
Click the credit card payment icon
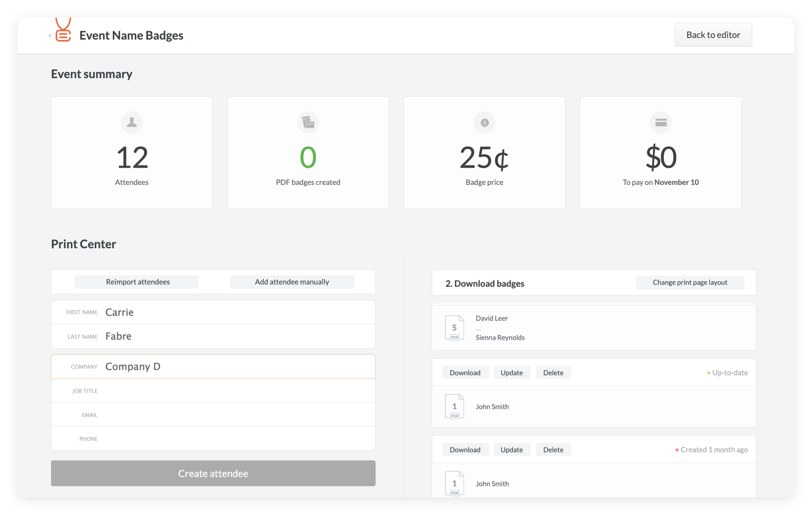click(x=661, y=122)
